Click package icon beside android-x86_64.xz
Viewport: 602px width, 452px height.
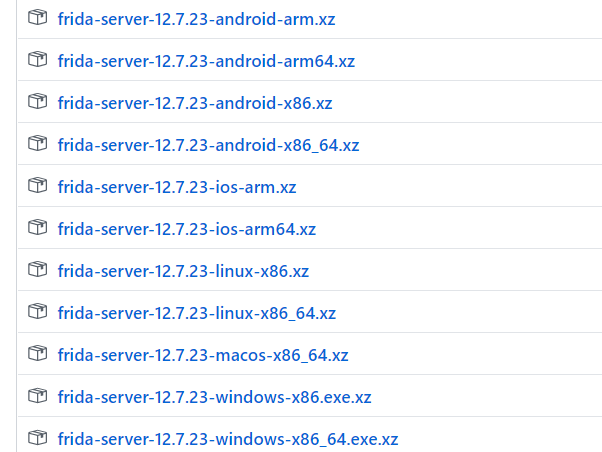pos(38,143)
